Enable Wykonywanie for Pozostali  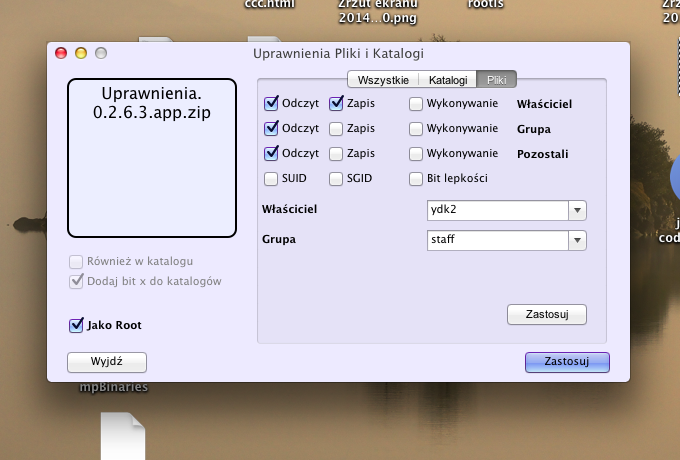(x=416, y=153)
